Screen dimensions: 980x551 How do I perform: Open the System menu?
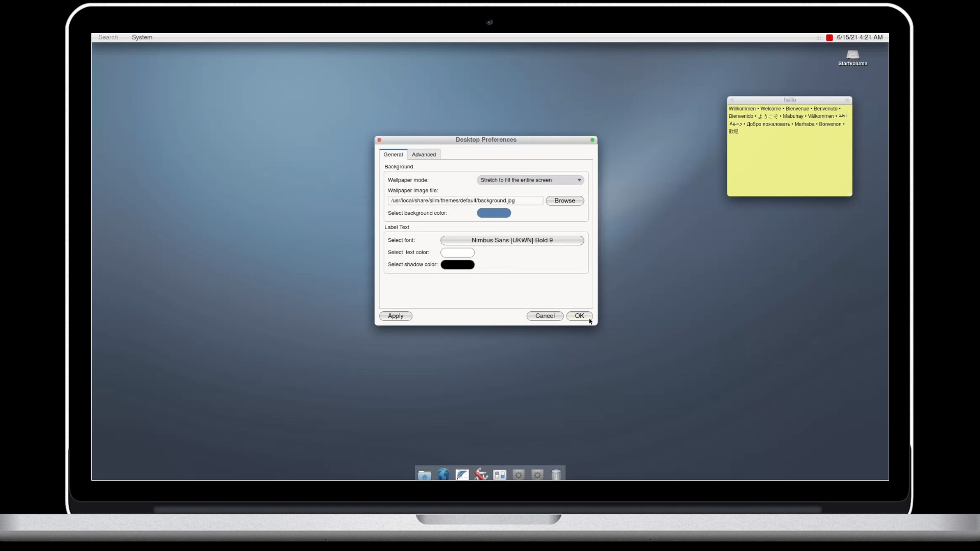141,37
